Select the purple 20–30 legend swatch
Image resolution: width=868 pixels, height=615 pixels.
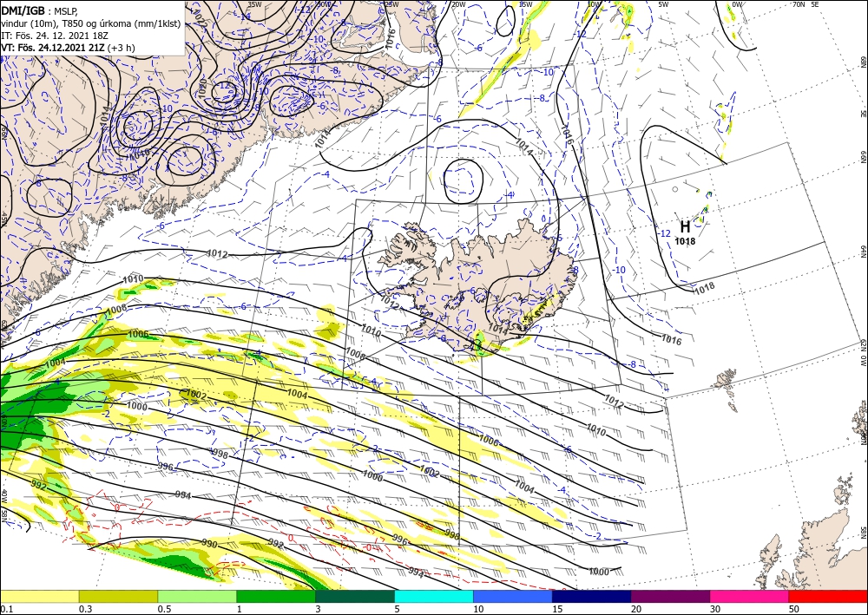[x=670, y=596]
